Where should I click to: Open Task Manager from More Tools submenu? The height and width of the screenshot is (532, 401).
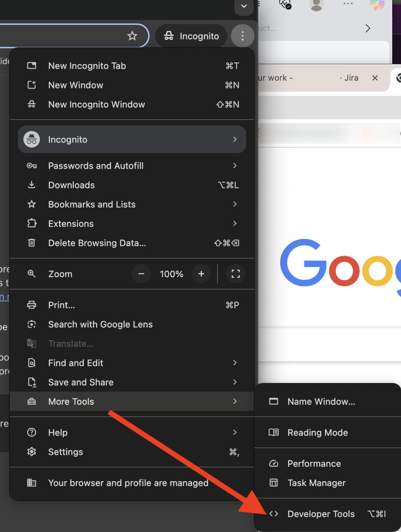click(316, 483)
